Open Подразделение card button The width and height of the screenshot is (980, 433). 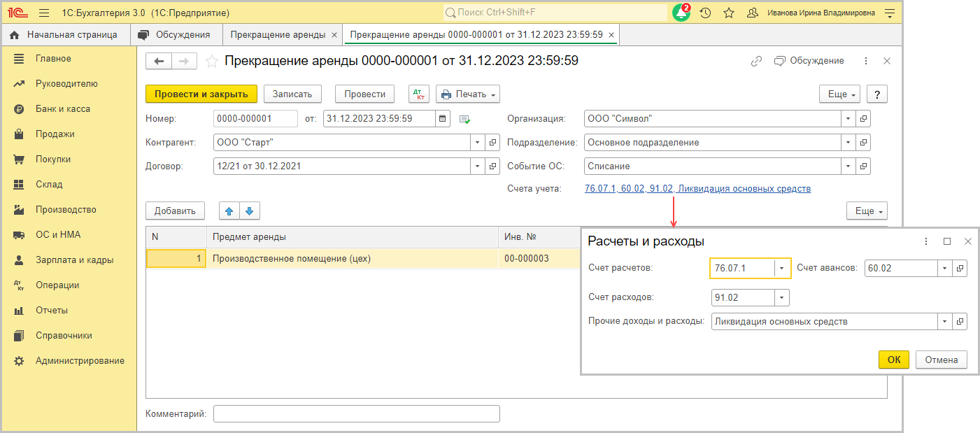[x=864, y=143]
